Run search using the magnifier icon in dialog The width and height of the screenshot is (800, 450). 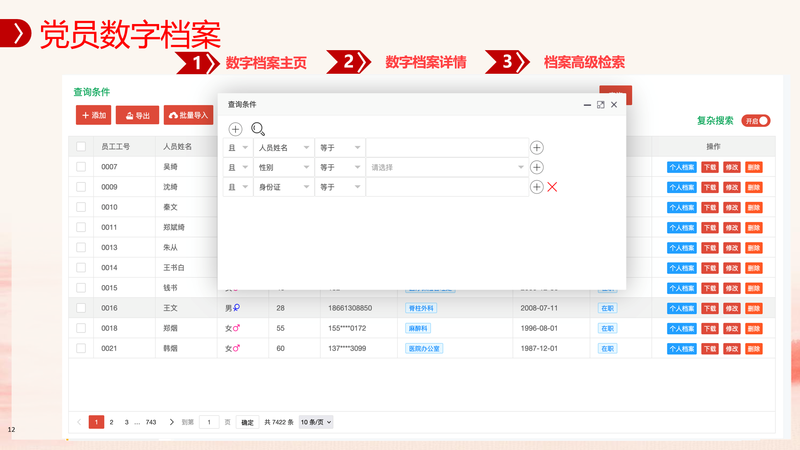[x=258, y=129]
